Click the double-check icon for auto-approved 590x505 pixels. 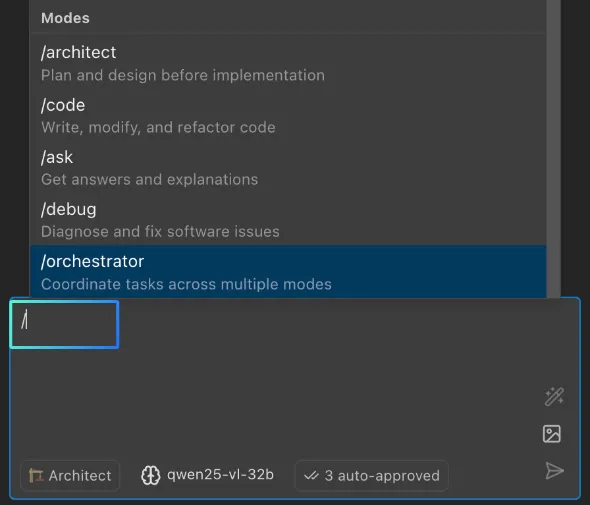311,476
